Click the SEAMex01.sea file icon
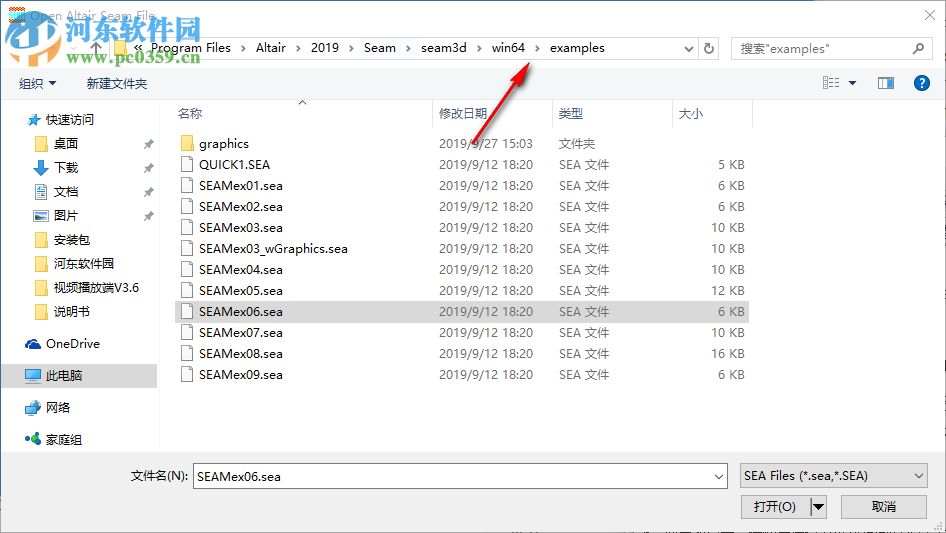 [x=187, y=185]
